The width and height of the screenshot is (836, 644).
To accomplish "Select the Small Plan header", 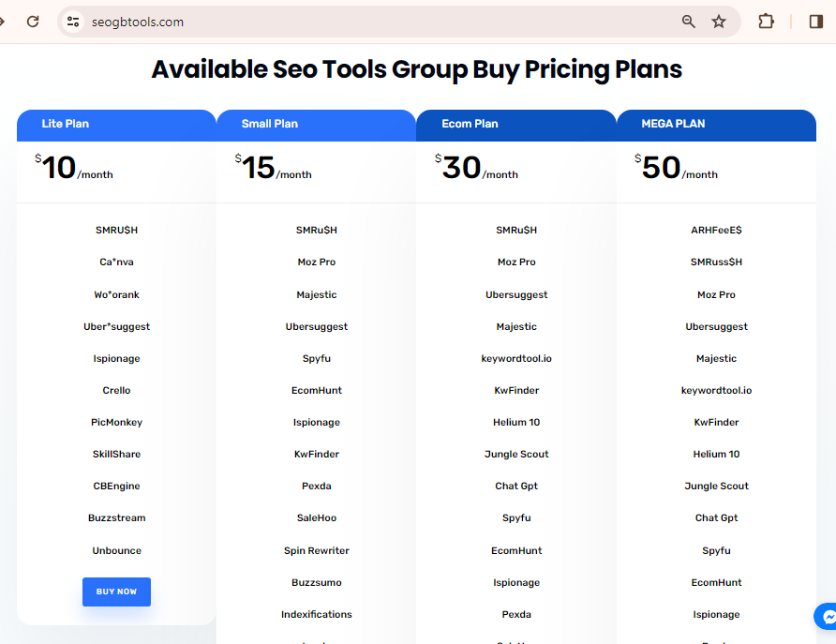I will [x=316, y=126].
